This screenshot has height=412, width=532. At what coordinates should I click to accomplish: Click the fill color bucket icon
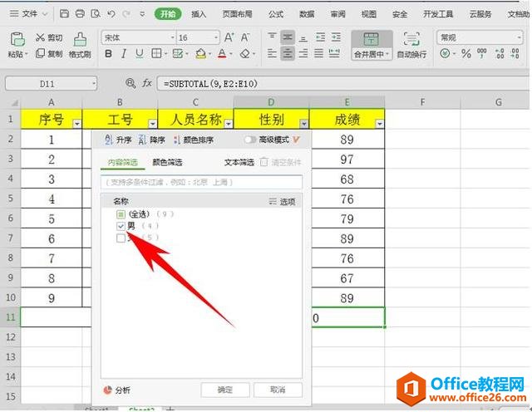click(x=201, y=54)
